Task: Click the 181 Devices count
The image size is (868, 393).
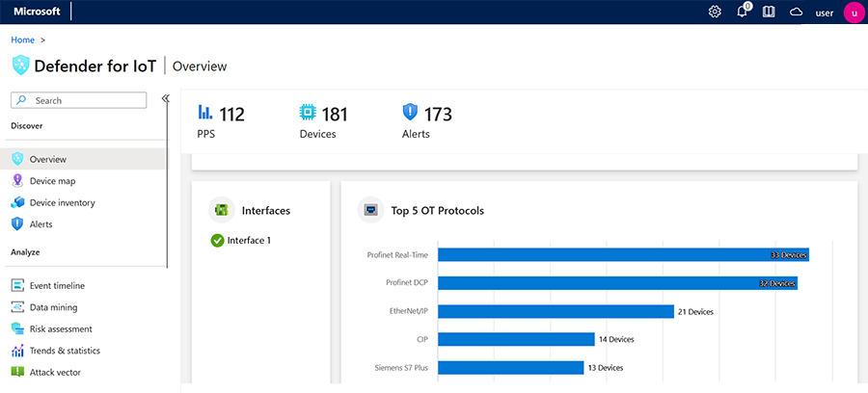Action: point(335,115)
